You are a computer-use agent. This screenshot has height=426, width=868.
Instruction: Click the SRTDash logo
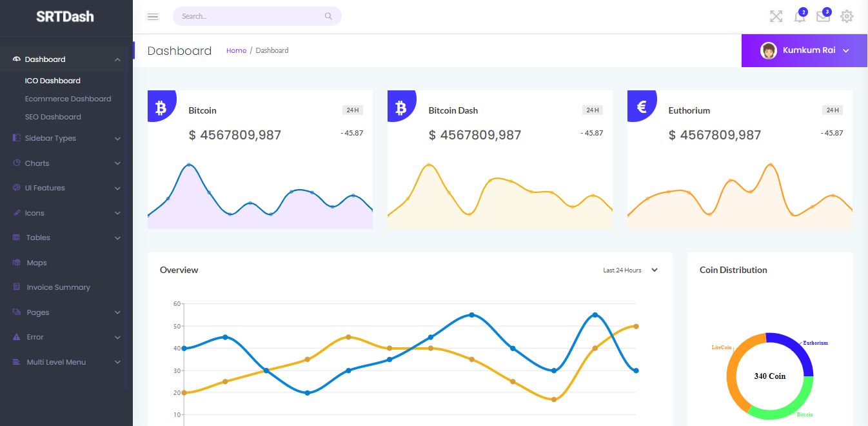tap(65, 17)
